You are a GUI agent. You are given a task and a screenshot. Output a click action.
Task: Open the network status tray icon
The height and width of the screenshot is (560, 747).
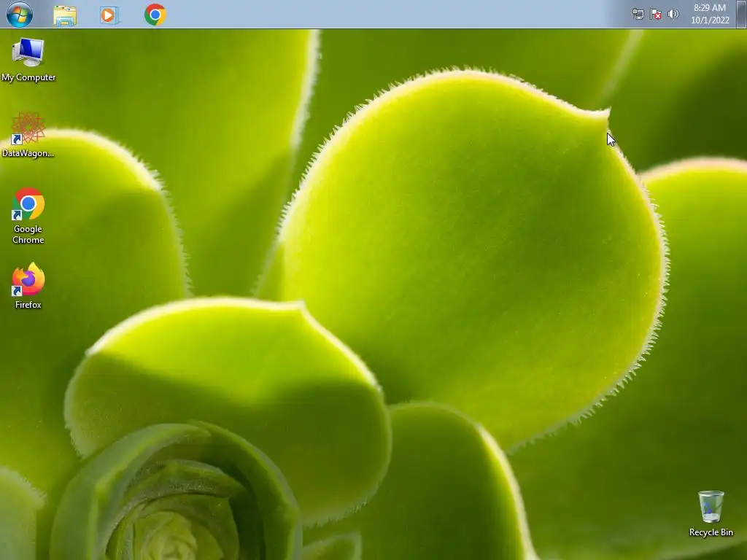click(638, 15)
